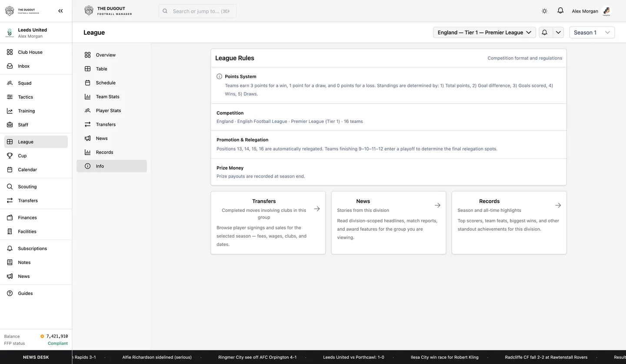Open the Guides help icon

point(10,293)
